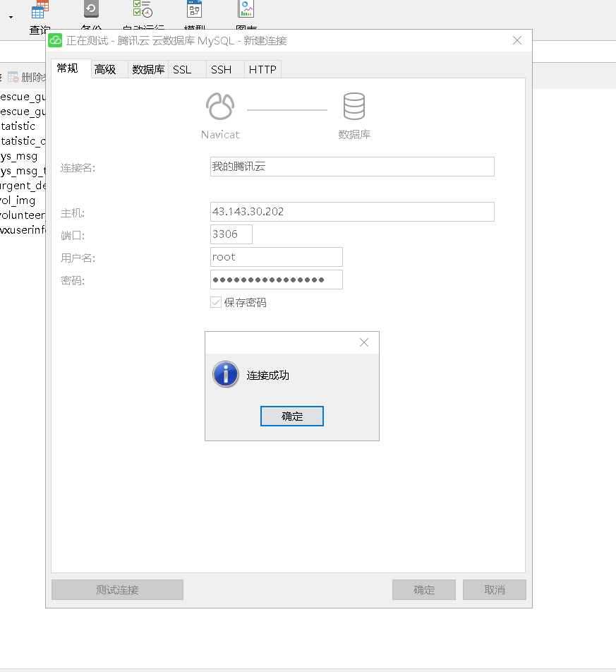The height and width of the screenshot is (672, 616).
Task: Open the Charts tool icon in toolbar
Action: (x=246, y=9)
